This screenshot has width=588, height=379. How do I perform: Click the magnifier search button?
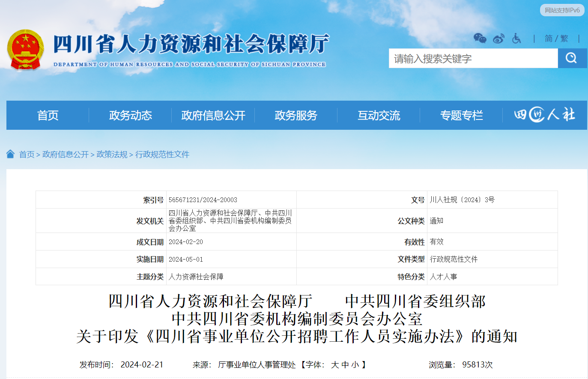[x=572, y=58]
